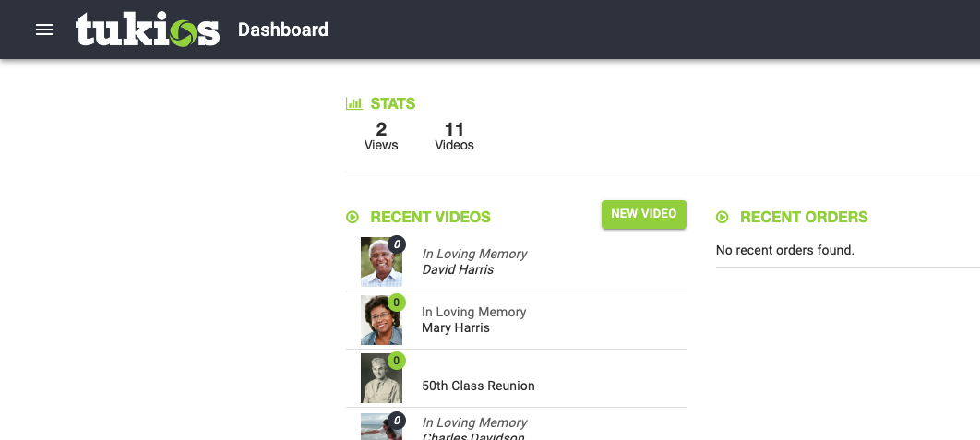980x440 pixels.
Task: Open the 50th Class Reunion video
Action: (x=478, y=386)
